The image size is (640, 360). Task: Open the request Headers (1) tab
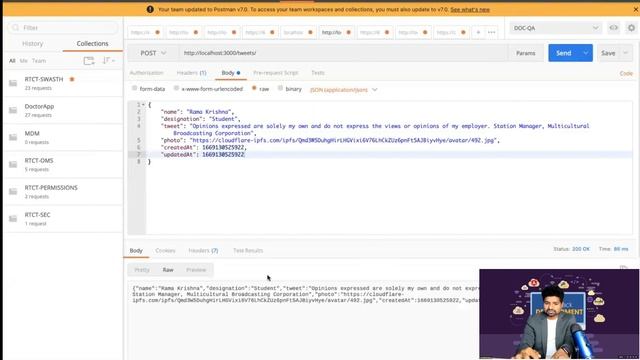coord(191,73)
